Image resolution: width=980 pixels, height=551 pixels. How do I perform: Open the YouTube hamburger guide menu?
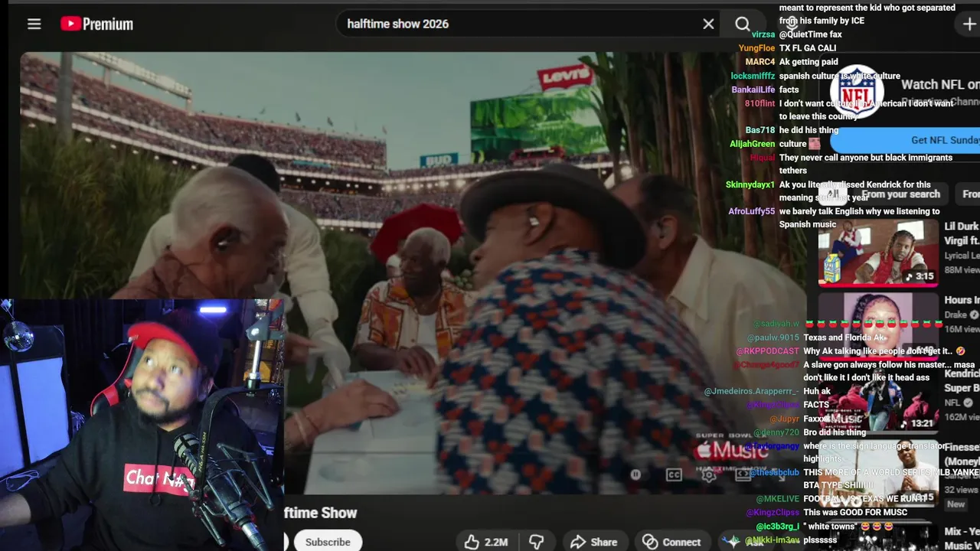pos(34,24)
